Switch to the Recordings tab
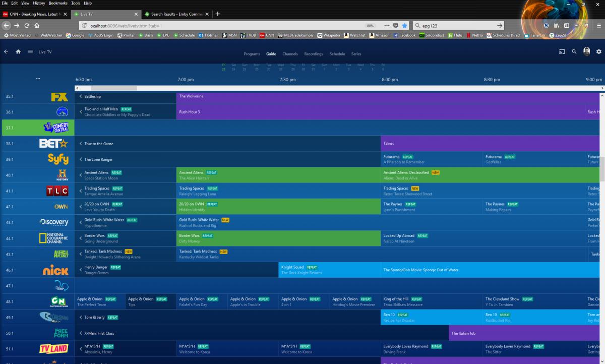Image resolution: width=605 pixels, height=364 pixels. pyautogui.click(x=314, y=54)
